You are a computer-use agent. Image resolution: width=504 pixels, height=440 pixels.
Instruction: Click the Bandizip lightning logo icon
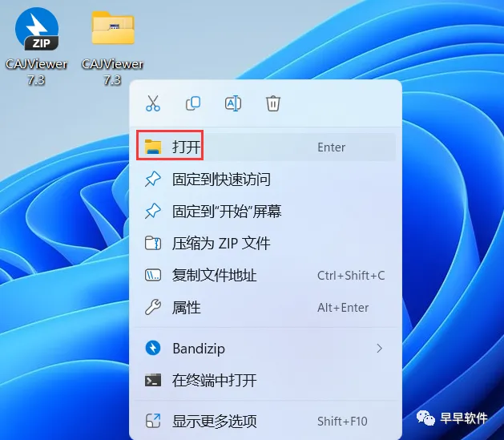point(153,348)
